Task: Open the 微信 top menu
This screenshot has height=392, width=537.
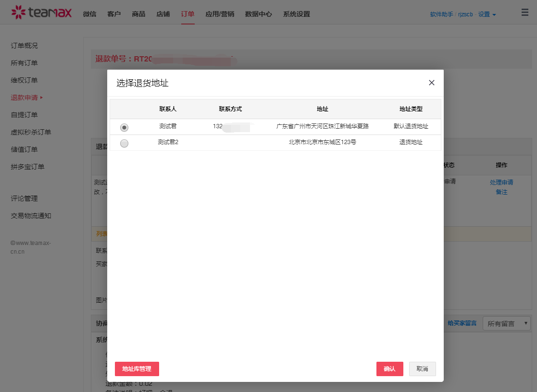Action: 89,14
